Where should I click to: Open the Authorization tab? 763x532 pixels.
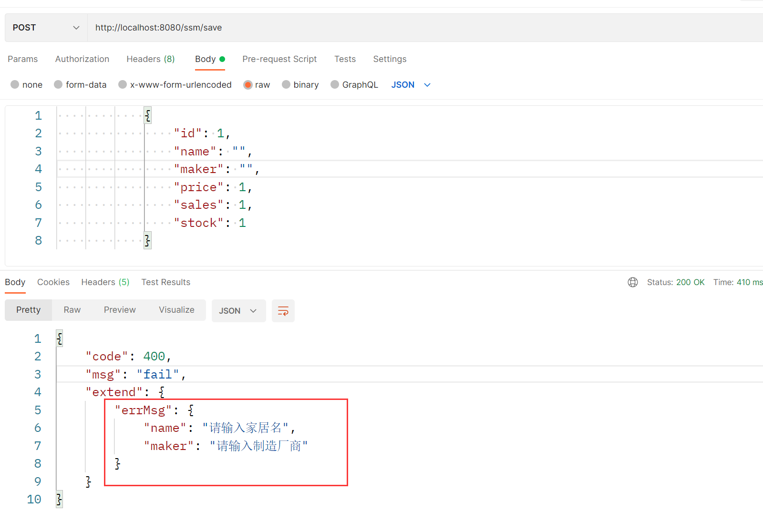82,59
